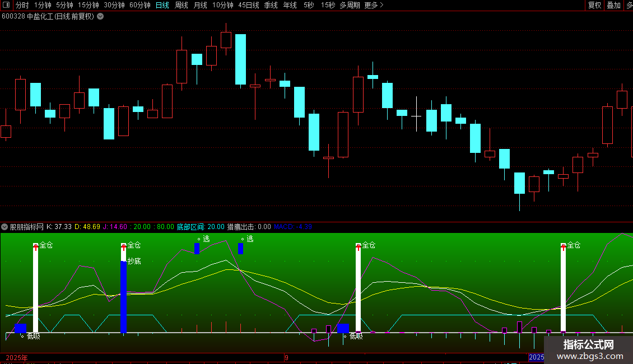The height and width of the screenshot is (364, 633).
Task: Select the 10分钟 period tab
Action: [223, 5]
